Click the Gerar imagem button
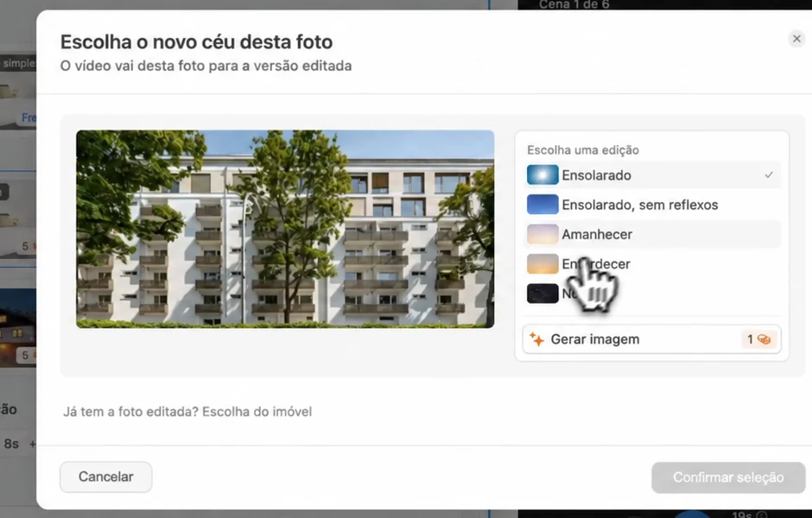 pyautogui.click(x=651, y=339)
